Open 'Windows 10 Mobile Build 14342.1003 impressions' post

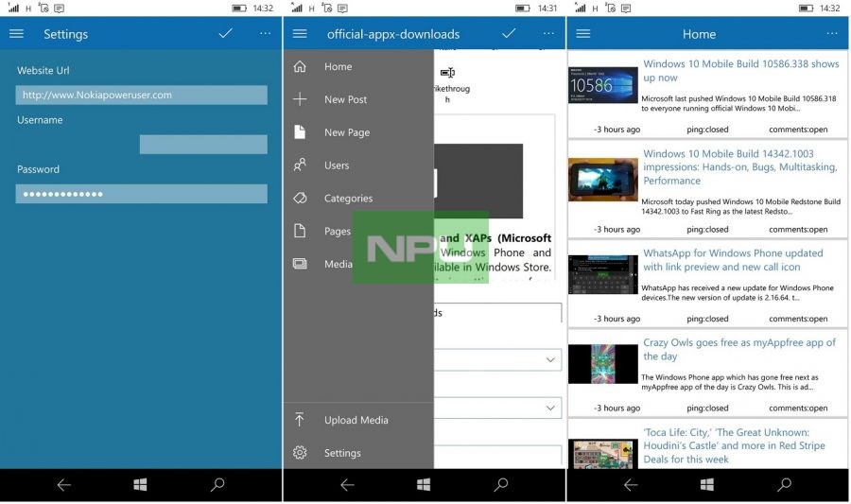click(x=740, y=167)
